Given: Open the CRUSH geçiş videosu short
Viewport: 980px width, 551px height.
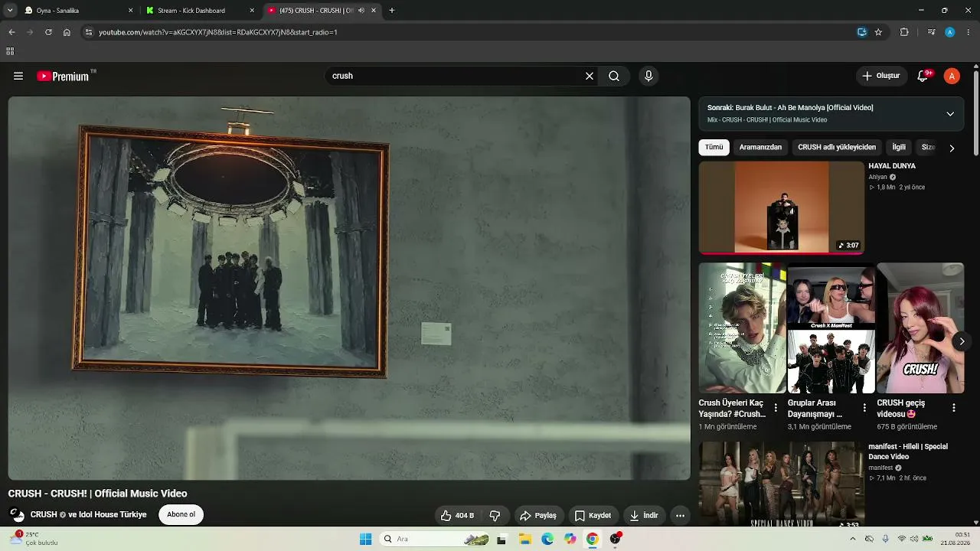Looking at the screenshot, I should point(920,328).
